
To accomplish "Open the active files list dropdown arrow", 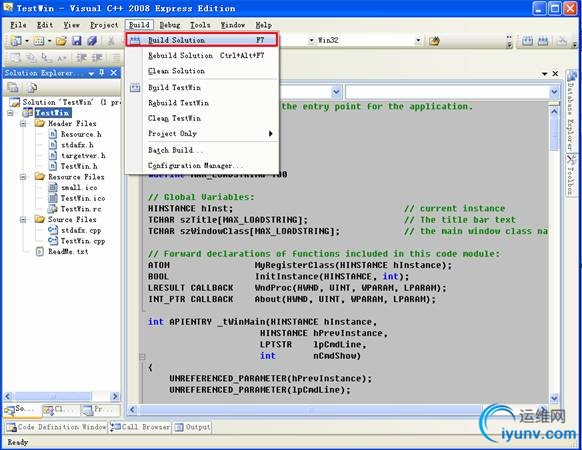I will [545, 74].
